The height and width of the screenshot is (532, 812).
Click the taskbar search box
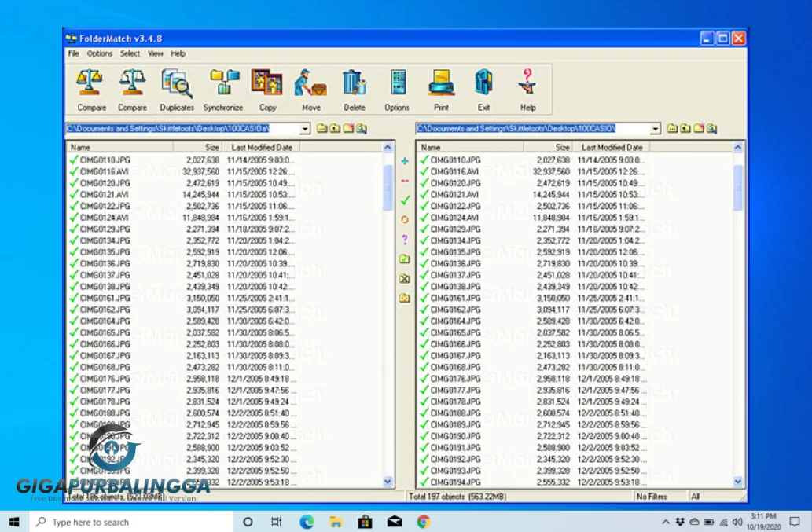[x=131, y=522]
